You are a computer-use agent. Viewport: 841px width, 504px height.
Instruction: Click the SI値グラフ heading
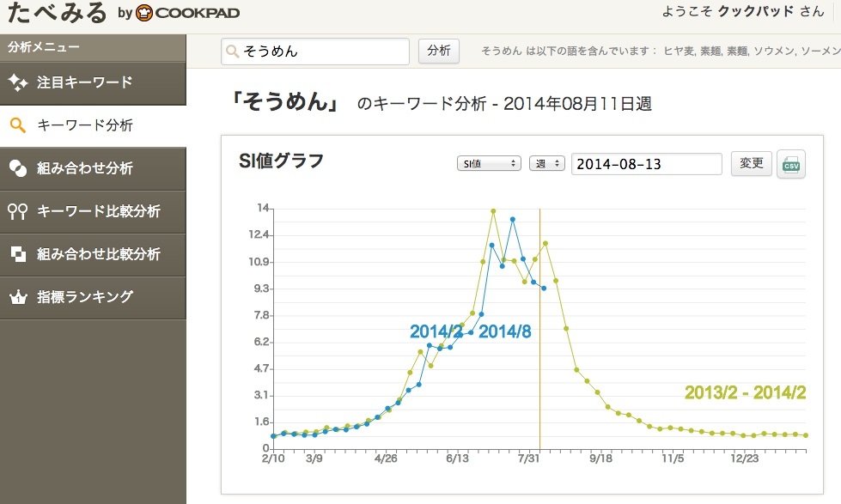(x=281, y=161)
